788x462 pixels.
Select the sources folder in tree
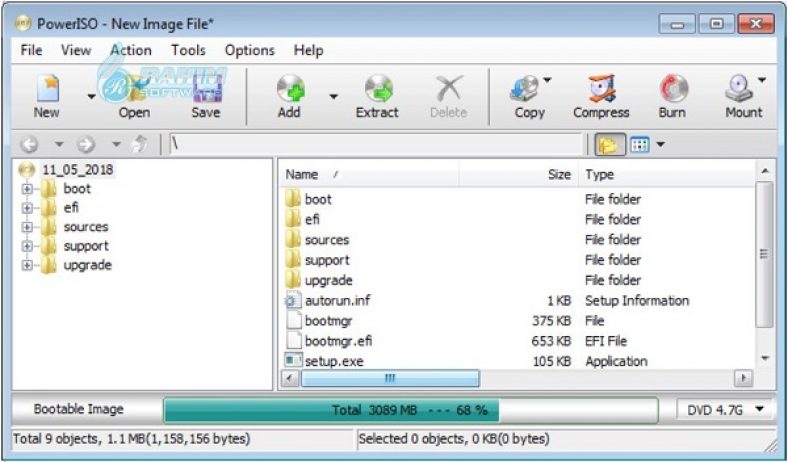pyautogui.click(x=86, y=227)
